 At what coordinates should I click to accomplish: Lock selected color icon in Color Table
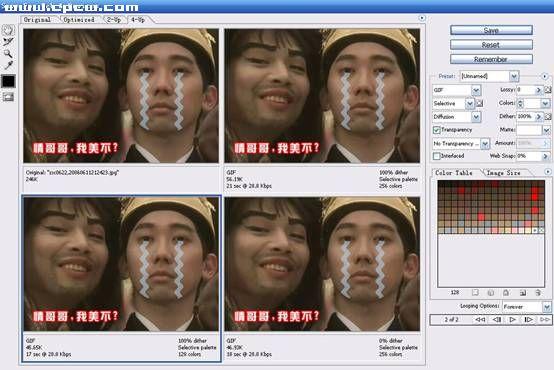[x=506, y=293]
